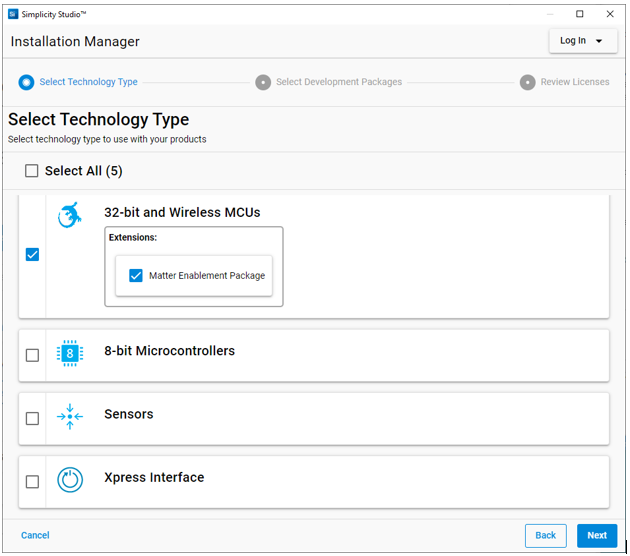Go to Review Licenses step label
This screenshot has height=556, width=630.
click(x=575, y=82)
